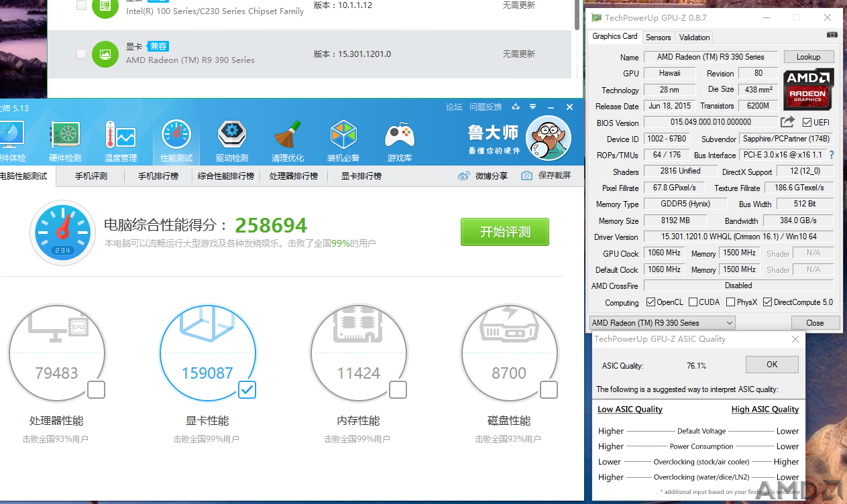Open the 装机必备 essential software module
Image resolution: width=847 pixels, height=504 pixels.
[x=343, y=141]
